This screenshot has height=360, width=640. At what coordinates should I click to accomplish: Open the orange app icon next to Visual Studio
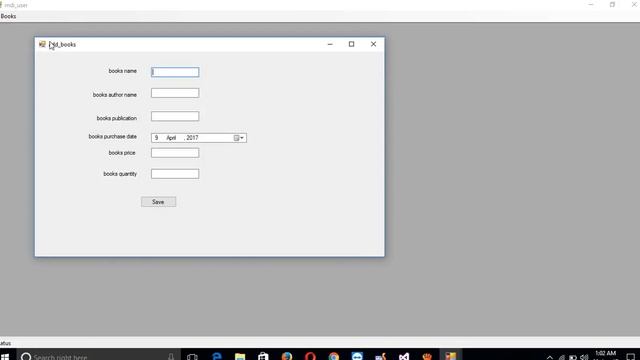point(427,356)
